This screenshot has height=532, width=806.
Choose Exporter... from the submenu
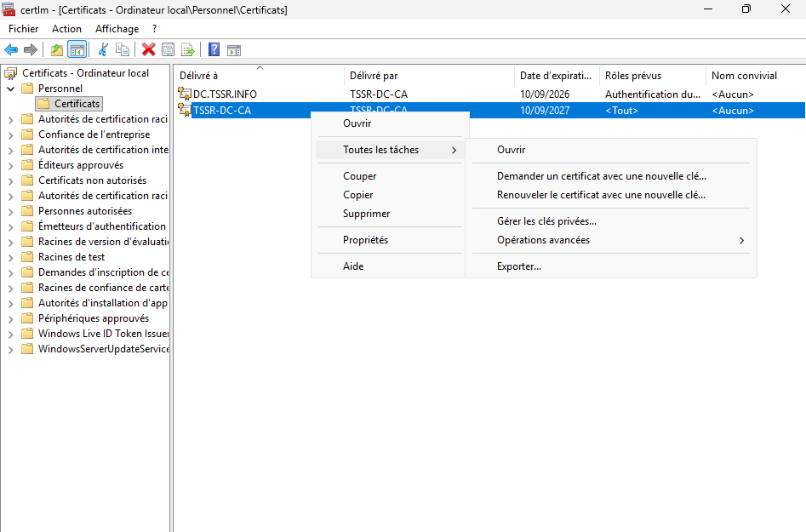tap(518, 266)
